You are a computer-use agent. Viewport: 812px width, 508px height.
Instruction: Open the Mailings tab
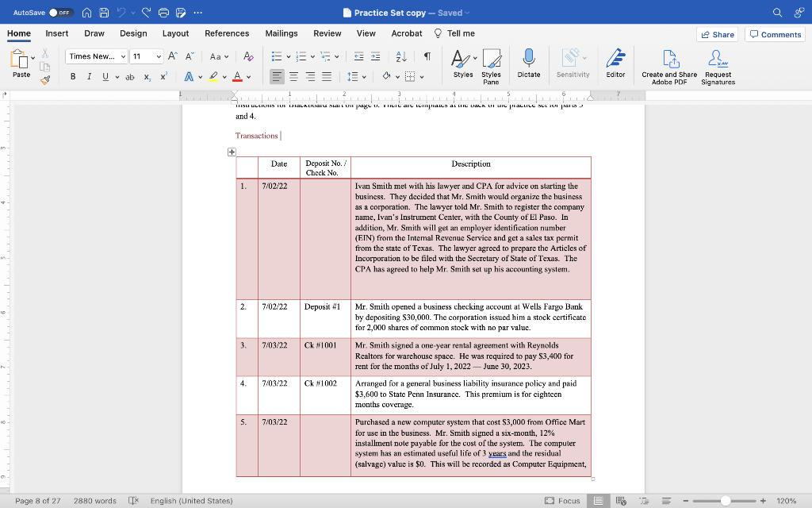pos(282,33)
